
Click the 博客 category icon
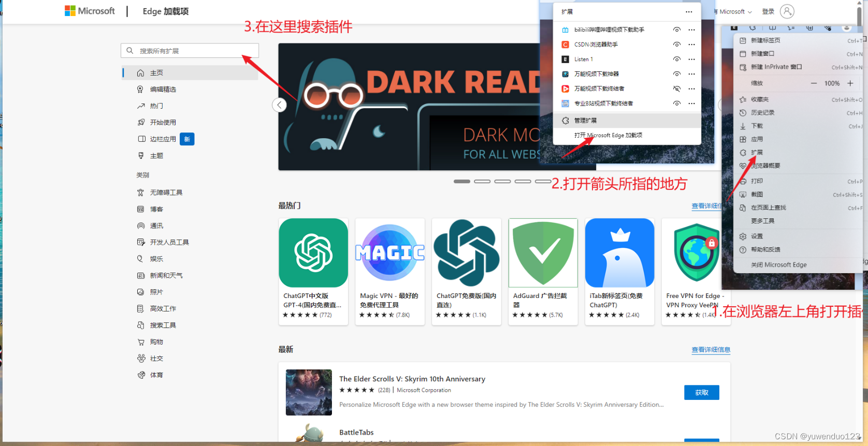(140, 209)
